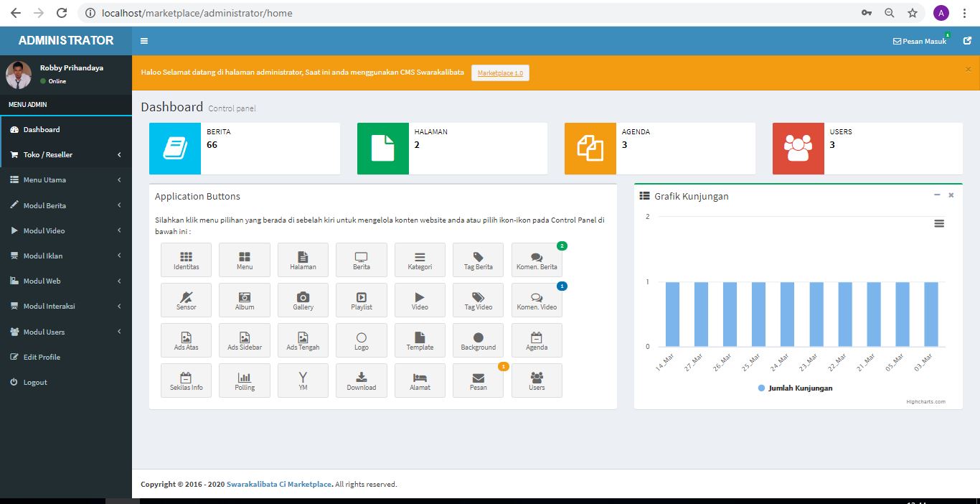
Task: Open the Sensor icon button
Action: point(186,300)
